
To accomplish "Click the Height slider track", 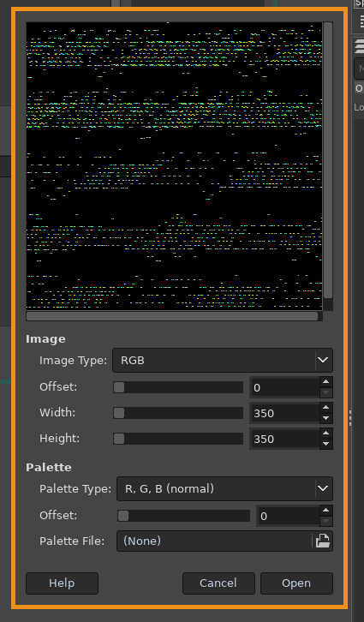I will point(178,439).
